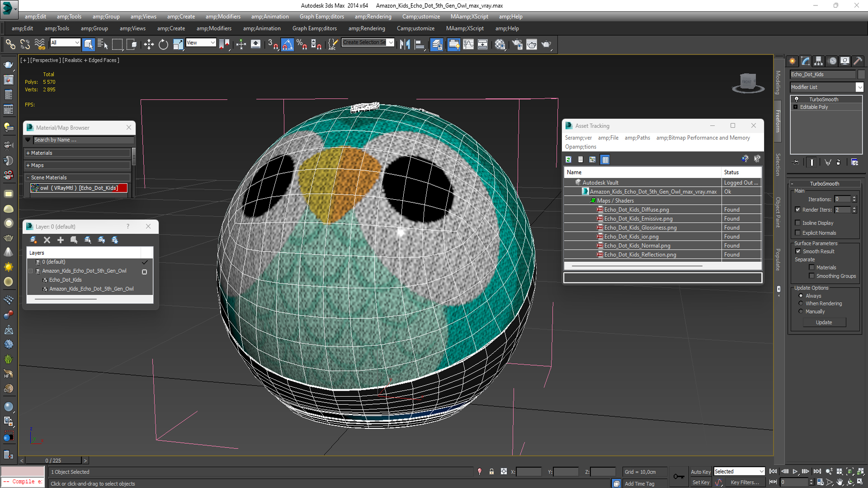Open the View coordinate system dropdown

pos(201,42)
